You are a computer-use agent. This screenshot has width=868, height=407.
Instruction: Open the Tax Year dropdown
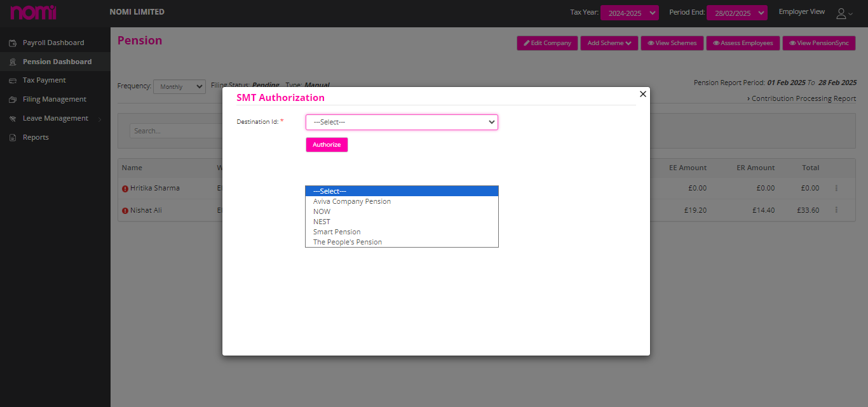629,13
